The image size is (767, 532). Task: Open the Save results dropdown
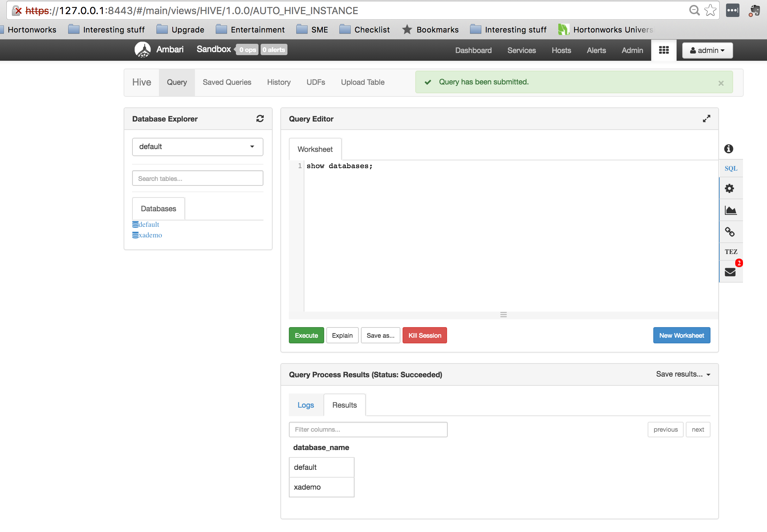click(x=683, y=374)
